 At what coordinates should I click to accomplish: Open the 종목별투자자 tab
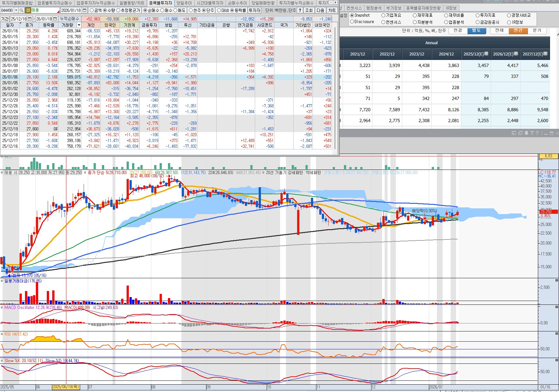coord(161,3)
